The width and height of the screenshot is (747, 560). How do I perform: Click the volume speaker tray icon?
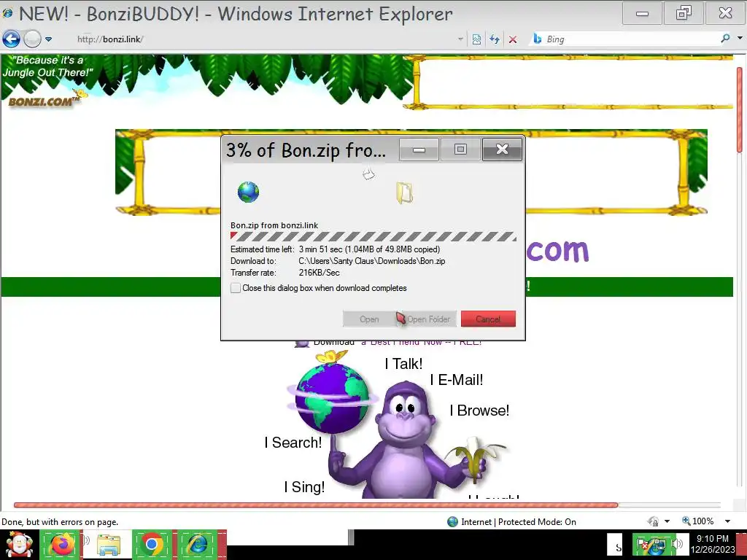[677, 544]
